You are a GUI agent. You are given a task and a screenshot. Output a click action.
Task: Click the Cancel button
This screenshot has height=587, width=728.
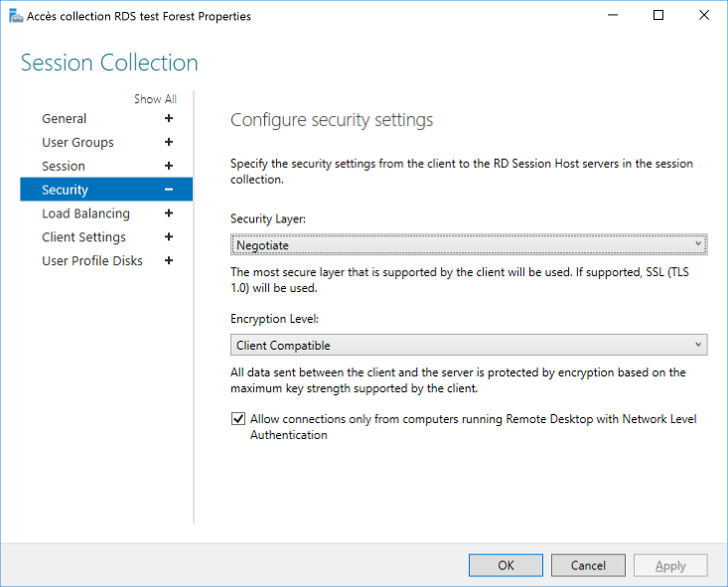coord(588,565)
